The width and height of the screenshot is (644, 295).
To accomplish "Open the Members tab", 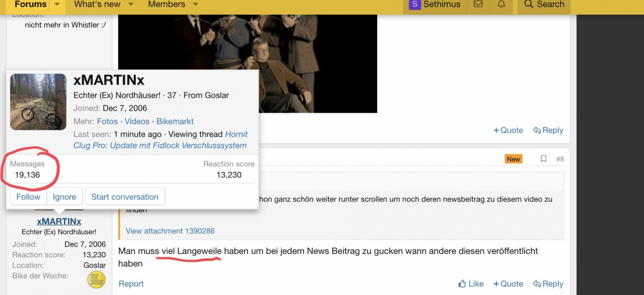I will click(x=166, y=4).
